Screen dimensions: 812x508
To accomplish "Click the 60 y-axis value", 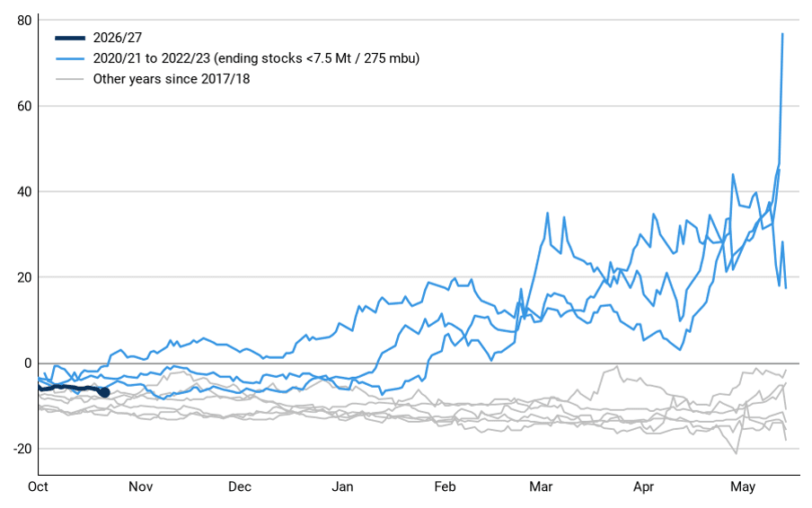I will tap(24, 107).
